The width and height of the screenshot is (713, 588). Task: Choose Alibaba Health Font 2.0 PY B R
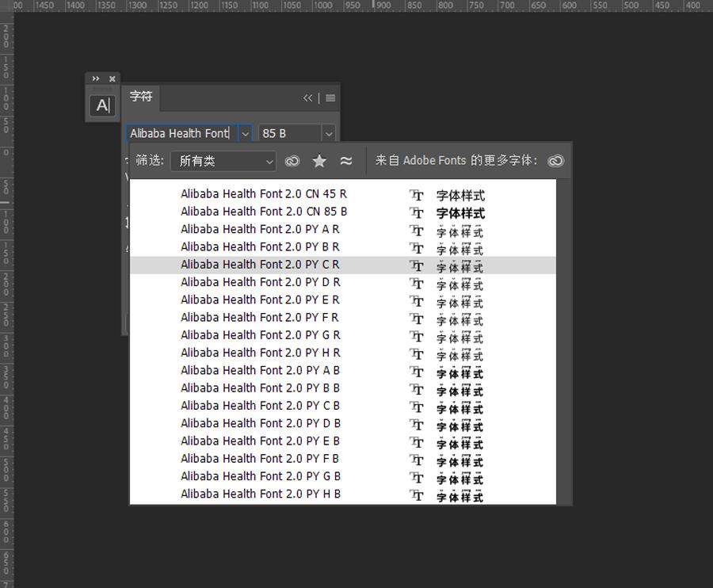[343, 247]
